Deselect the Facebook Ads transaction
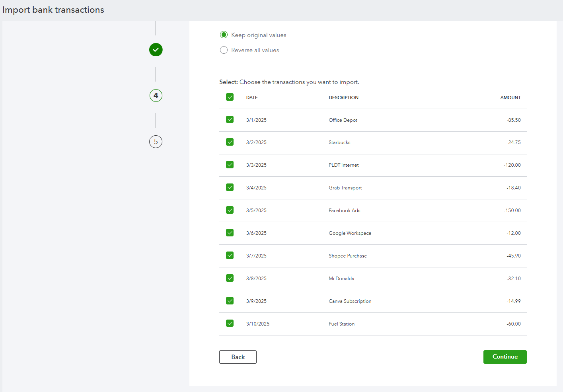 tap(230, 210)
